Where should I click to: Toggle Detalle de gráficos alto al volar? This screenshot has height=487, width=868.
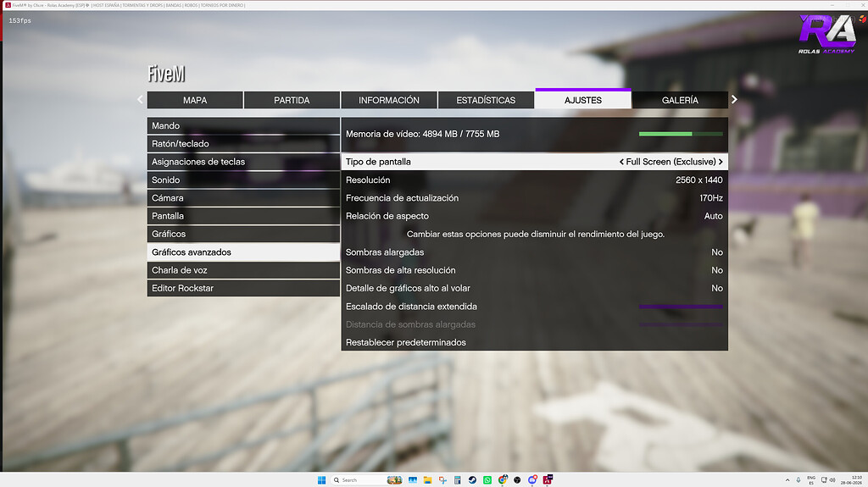pos(534,288)
